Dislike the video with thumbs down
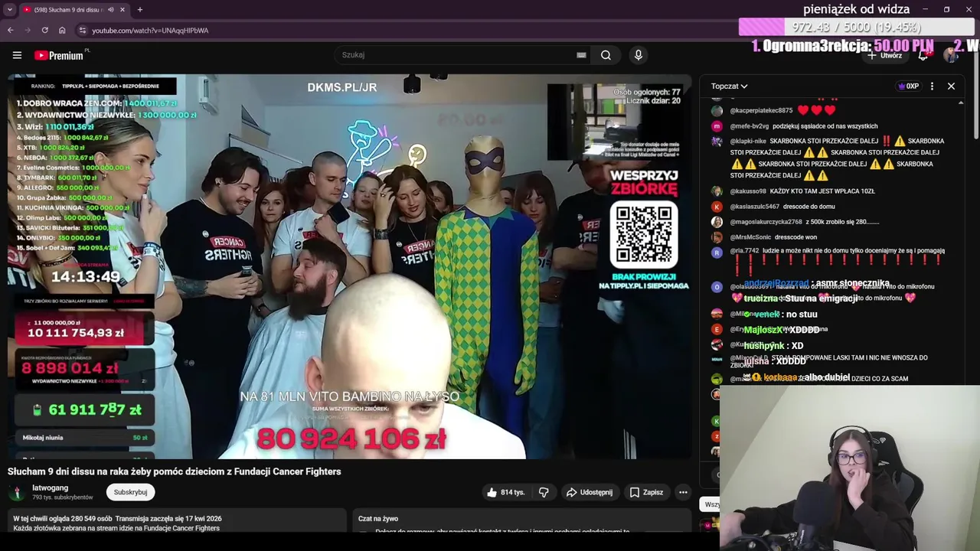The height and width of the screenshot is (551, 980). pos(544,492)
